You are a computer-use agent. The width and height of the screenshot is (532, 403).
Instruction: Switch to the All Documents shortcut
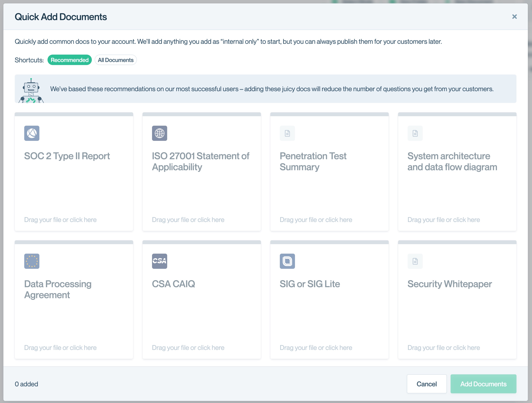click(x=115, y=60)
